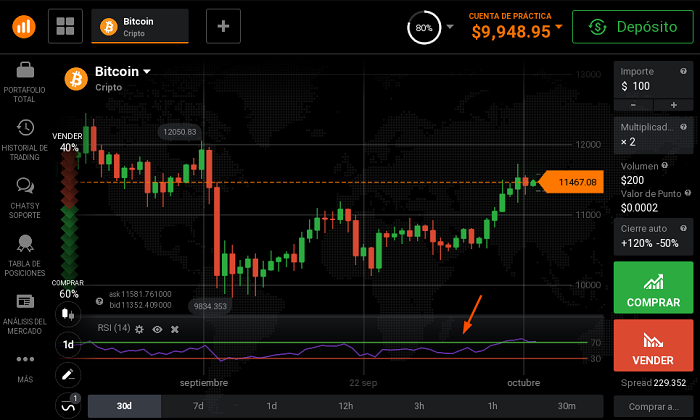
Task: Click the green Depósito button
Action: (633, 27)
